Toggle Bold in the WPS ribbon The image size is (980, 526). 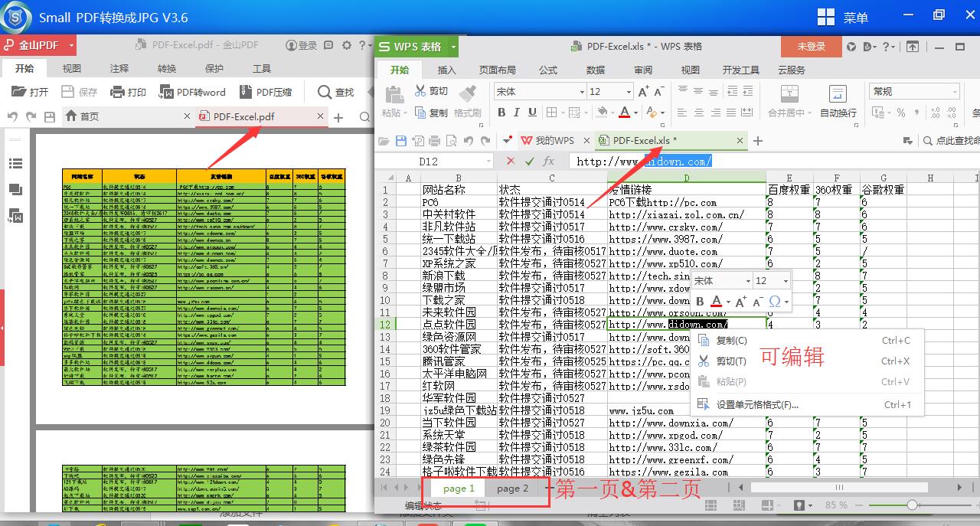point(501,113)
